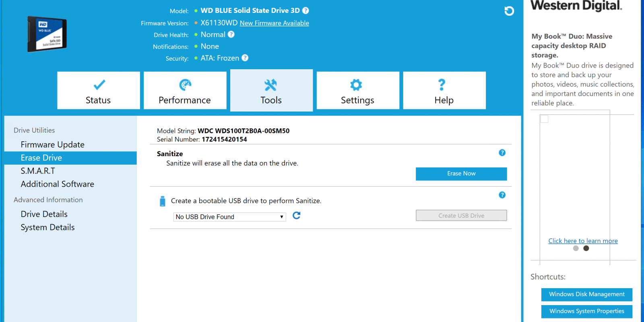Screen dimensions: 644x322
Task: Click the Drive Utilities heading
Action: coord(34,130)
